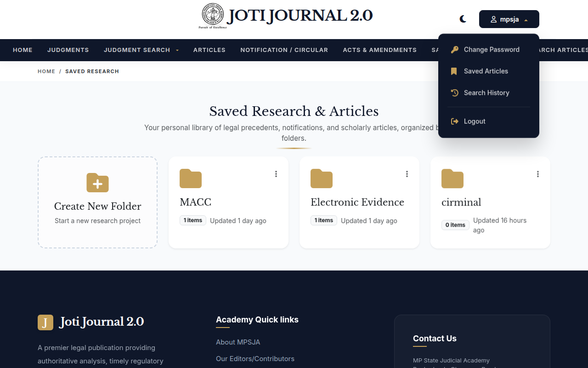Click the '1 items' badge on MACC
Viewport: 588px width, 368px height.
click(193, 220)
